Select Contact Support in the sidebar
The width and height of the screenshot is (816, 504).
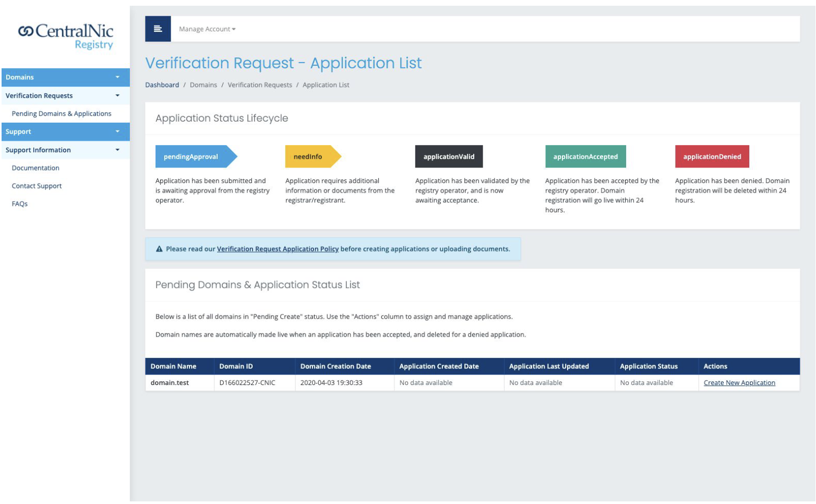tap(37, 186)
